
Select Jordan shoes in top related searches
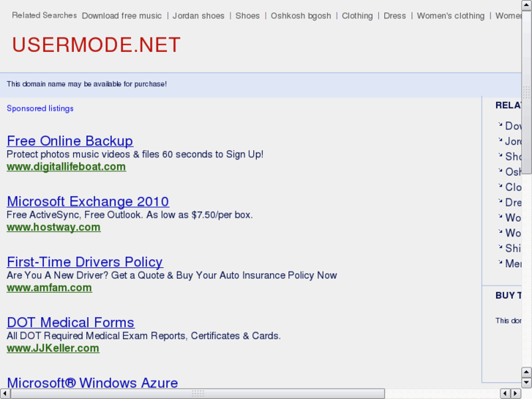click(x=198, y=16)
